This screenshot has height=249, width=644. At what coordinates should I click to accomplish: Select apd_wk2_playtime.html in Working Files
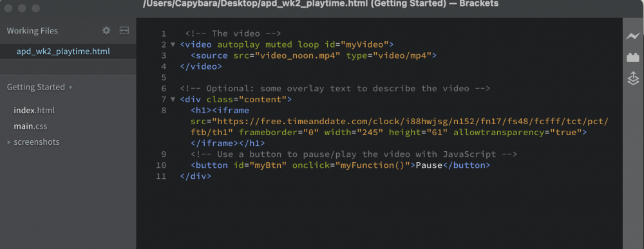(63, 51)
